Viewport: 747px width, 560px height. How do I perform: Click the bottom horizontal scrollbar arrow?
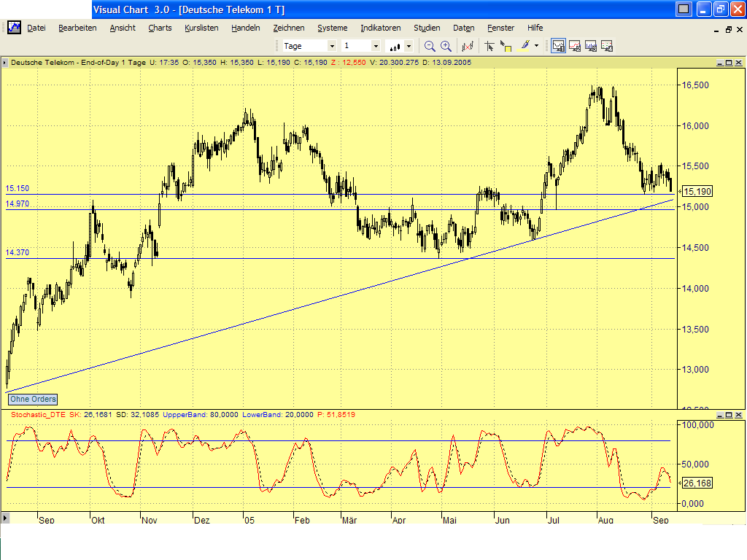(6, 520)
